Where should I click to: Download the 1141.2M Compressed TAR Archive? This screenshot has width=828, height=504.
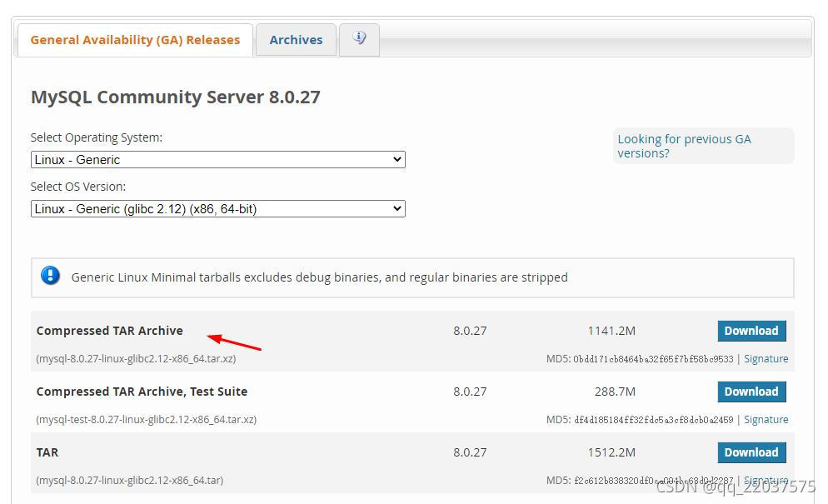tap(751, 331)
